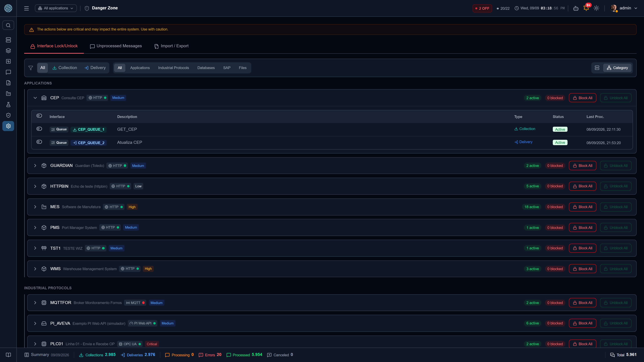The height and width of the screenshot is (362, 644).
Task: Open the notifications bell icon
Action: [x=586, y=8]
